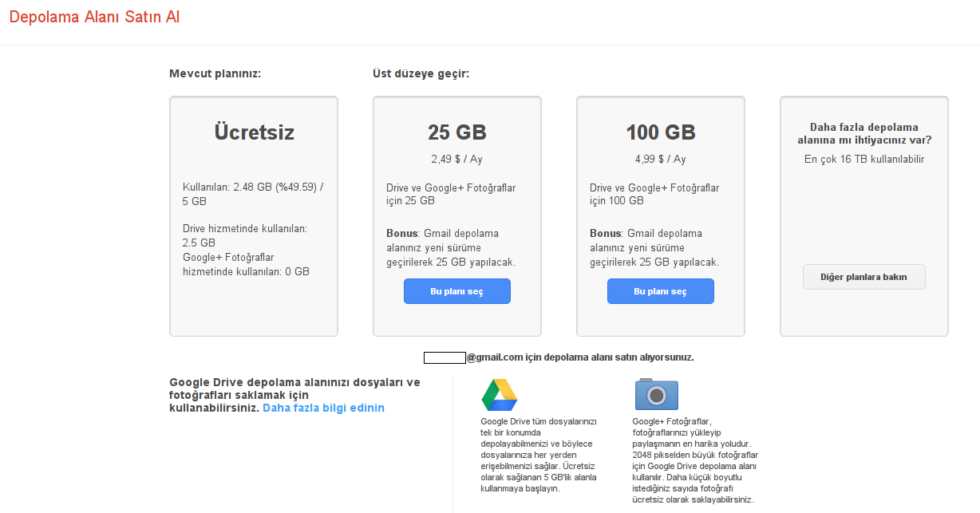Click the Depolama Alanı Satın Al heading
The width and height of the screenshot is (980, 513).
(x=94, y=18)
